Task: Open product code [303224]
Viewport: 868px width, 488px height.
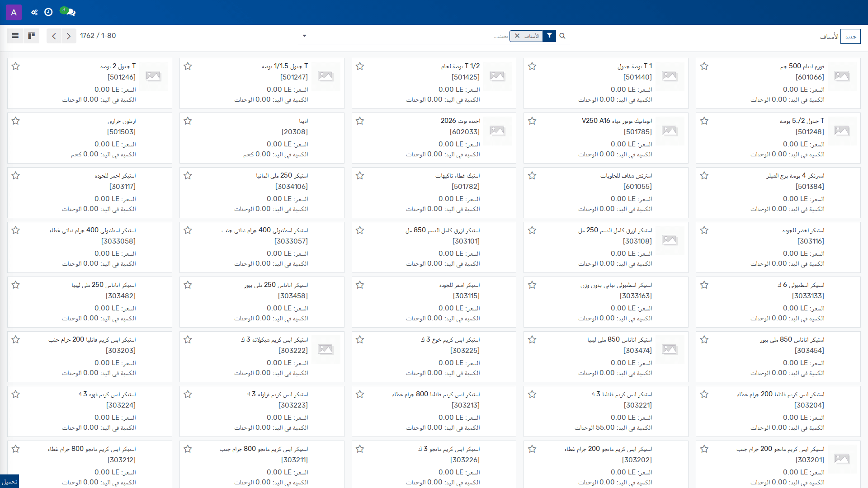Action: [x=121, y=405]
